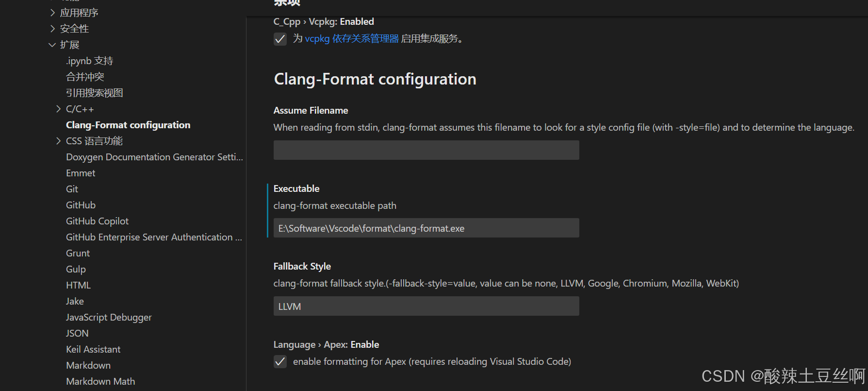Screen dimensions: 868x391
Task: Select JavaScript Debugger settings
Action: tap(109, 317)
